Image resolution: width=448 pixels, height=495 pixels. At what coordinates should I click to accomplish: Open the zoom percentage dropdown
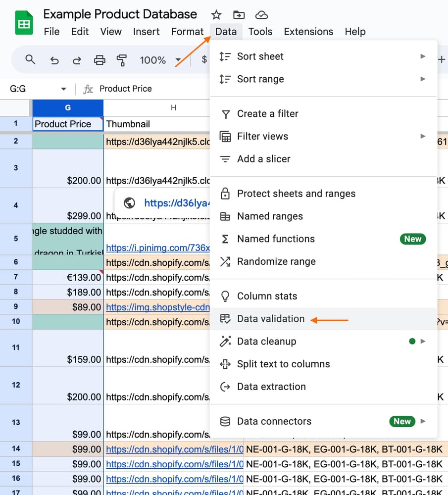point(178,60)
